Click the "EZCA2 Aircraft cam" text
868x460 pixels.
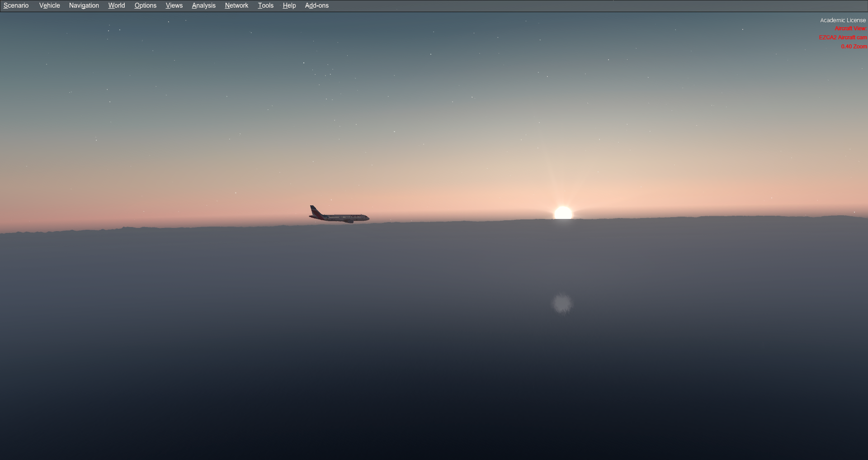point(843,38)
